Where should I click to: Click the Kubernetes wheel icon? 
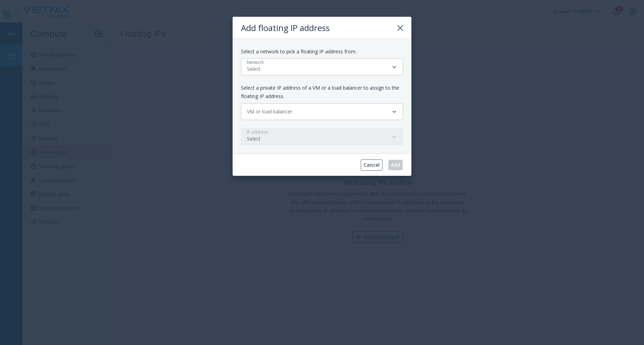point(34,69)
